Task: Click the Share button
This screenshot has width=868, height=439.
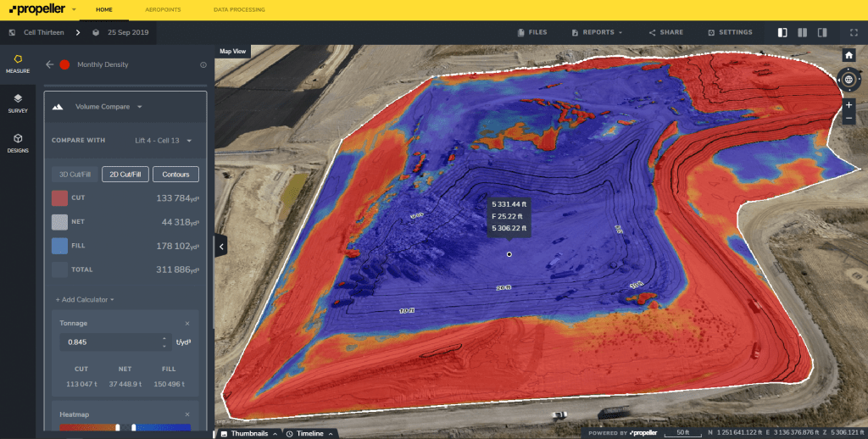Action: [666, 32]
